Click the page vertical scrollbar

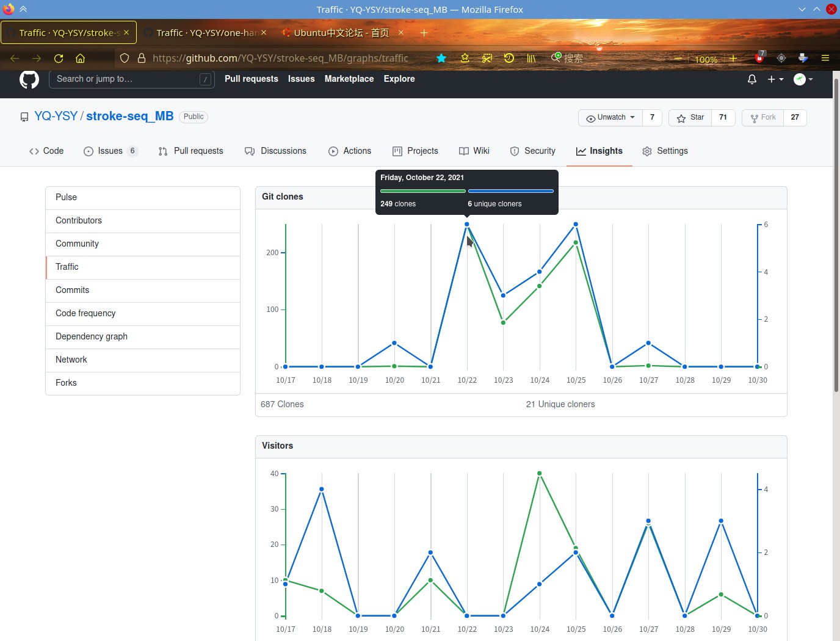click(836, 235)
